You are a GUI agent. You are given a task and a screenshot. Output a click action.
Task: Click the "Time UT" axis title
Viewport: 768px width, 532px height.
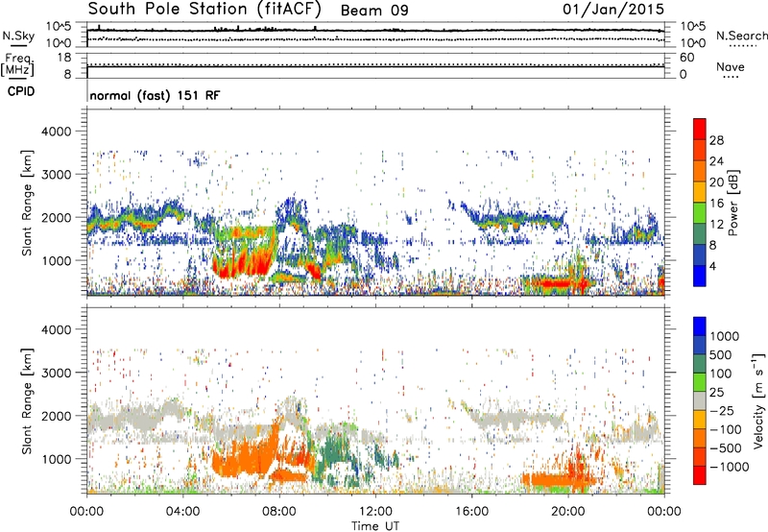pyautogui.click(x=375, y=526)
